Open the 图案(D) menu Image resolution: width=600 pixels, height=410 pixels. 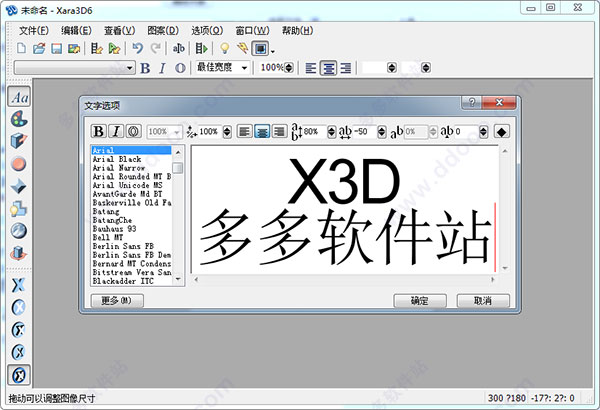tap(163, 30)
